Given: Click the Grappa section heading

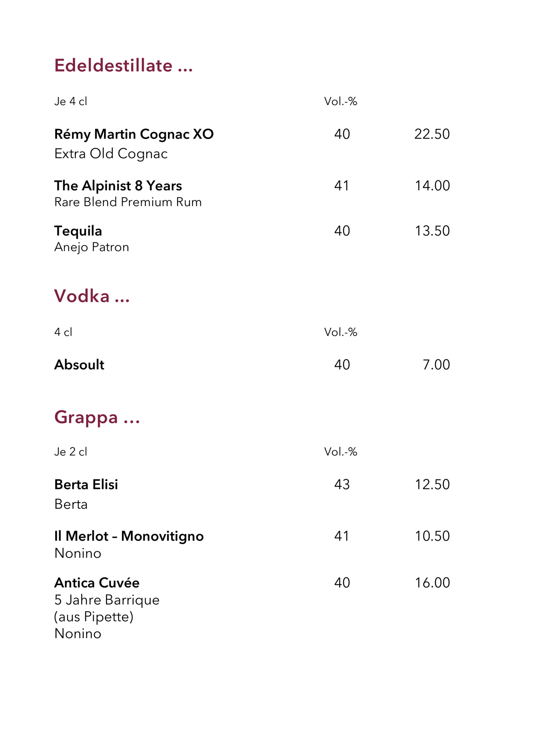Looking at the screenshot, I should coord(97,418).
